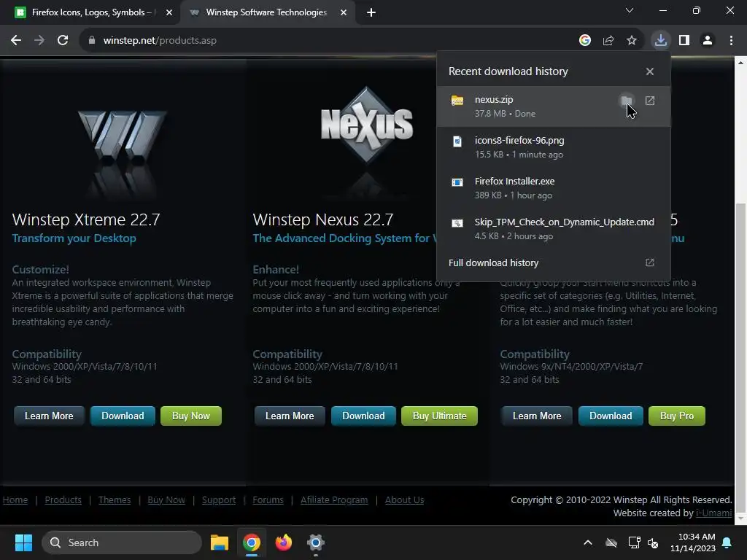The image size is (747, 560).
Task: Open the Affiliate Program footer link
Action: [x=334, y=500]
